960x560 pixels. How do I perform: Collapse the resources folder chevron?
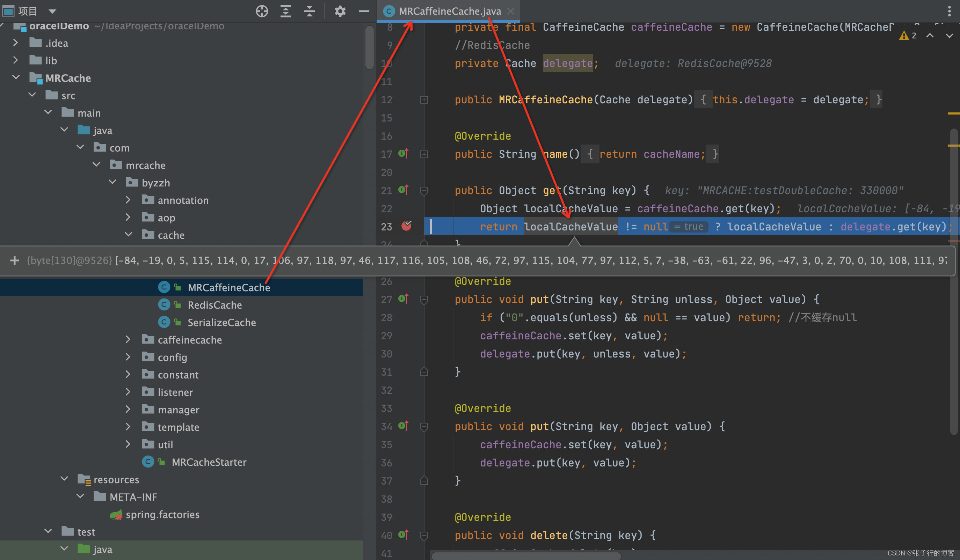tap(64, 479)
